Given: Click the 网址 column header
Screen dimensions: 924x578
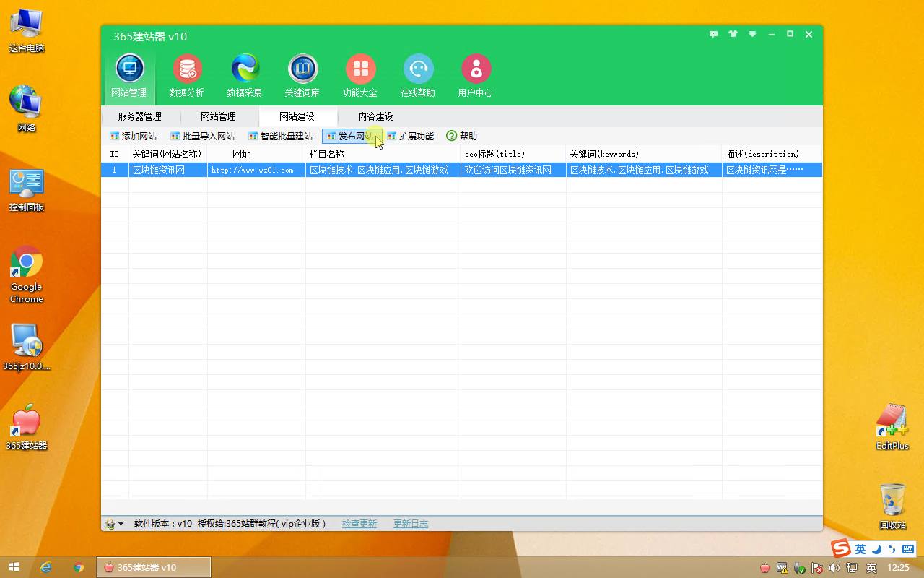Looking at the screenshot, I should (256, 154).
